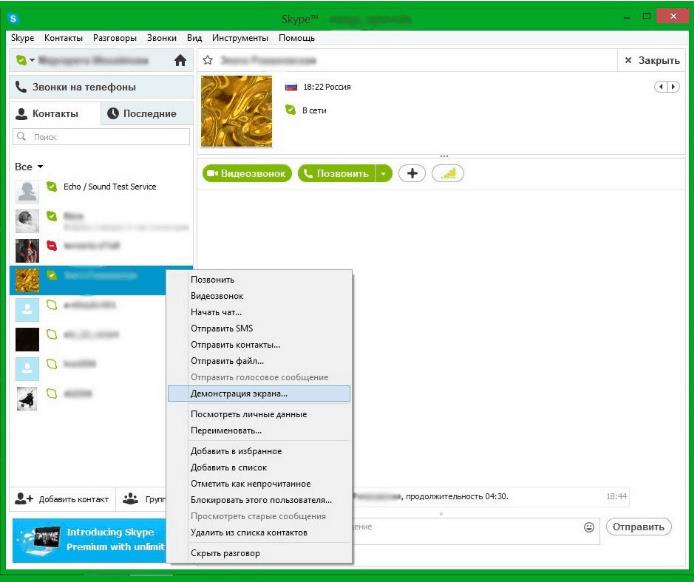Click the plus icon to add participants
The image size is (694, 582).
412,174
